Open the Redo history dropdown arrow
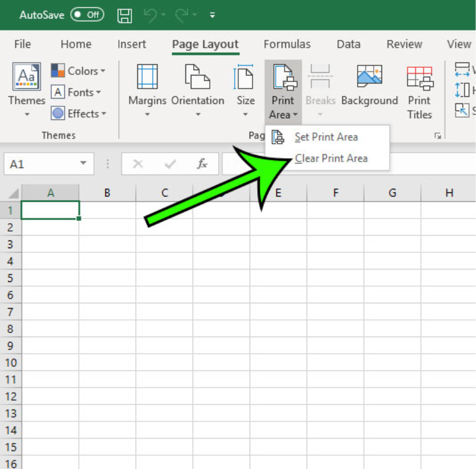 click(194, 15)
